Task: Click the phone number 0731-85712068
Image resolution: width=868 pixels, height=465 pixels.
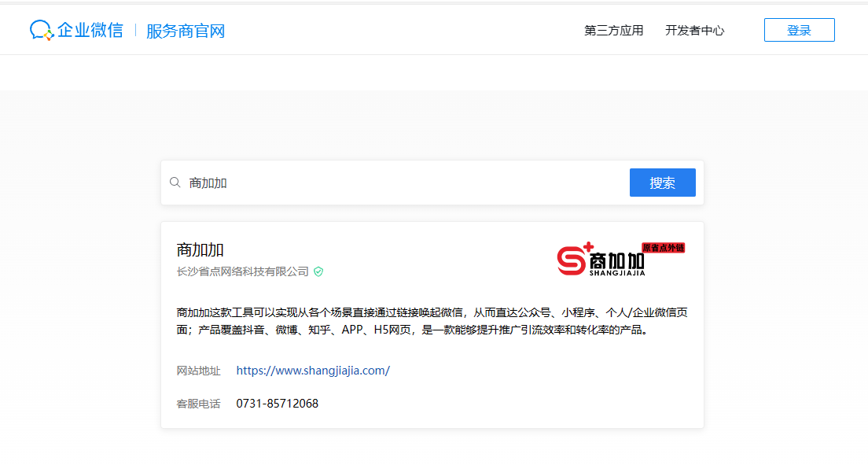Action: (279, 403)
